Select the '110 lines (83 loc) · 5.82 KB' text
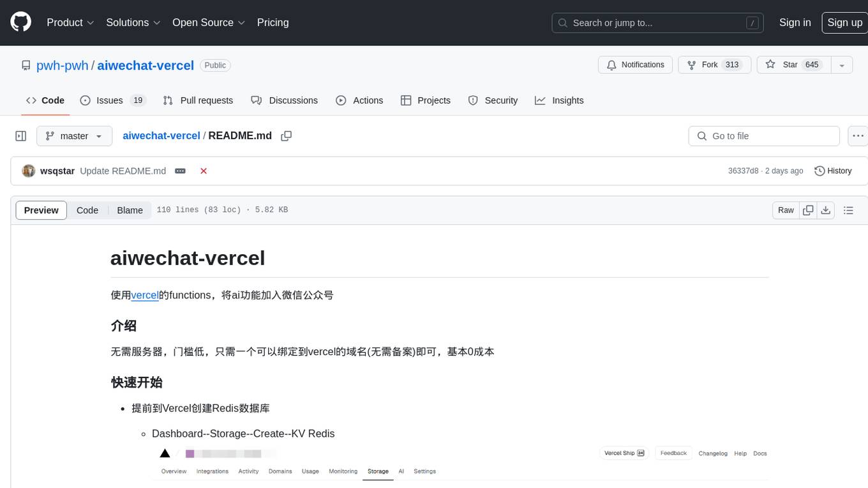The height and width of the screenshot is (488, 868). pos(222,210)
